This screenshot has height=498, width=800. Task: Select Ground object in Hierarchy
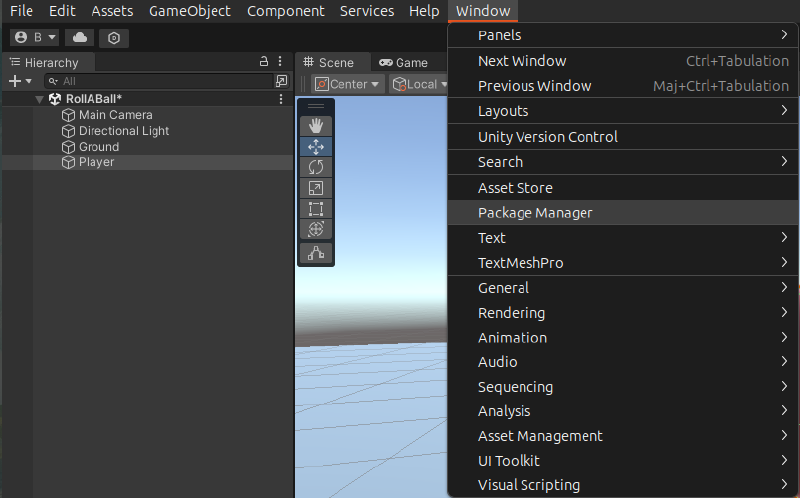(99, 147)
